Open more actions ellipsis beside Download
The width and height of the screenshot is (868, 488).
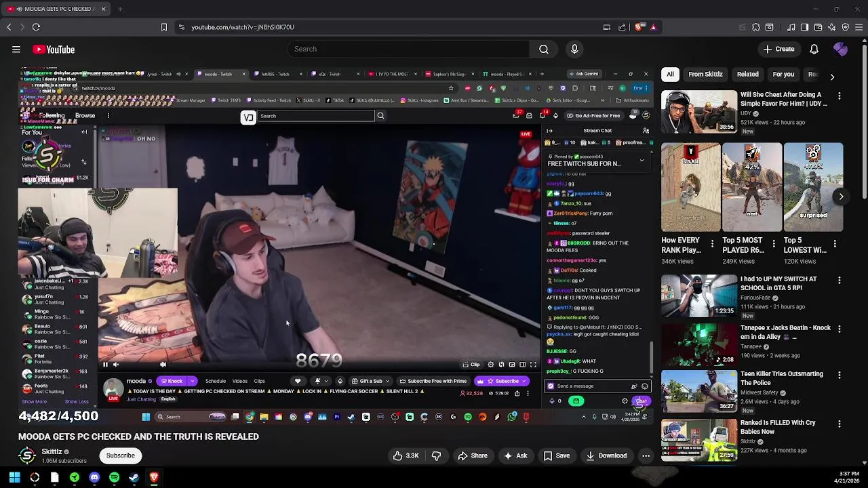point(646,455)
